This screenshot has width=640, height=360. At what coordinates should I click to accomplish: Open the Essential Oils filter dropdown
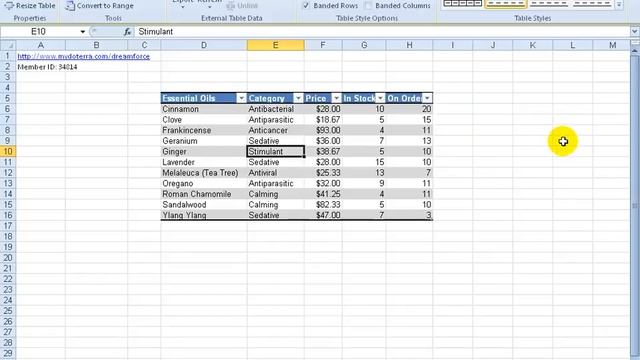[241, 98]
